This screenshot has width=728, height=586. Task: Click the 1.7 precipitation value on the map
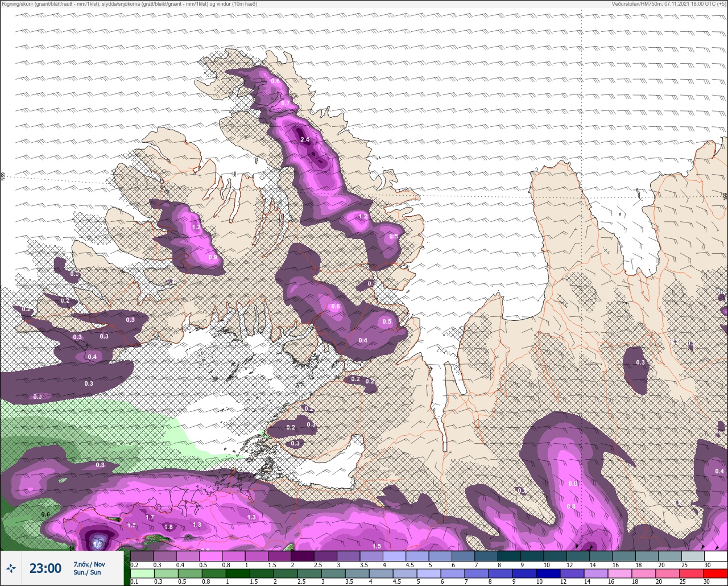pos(150,518)
